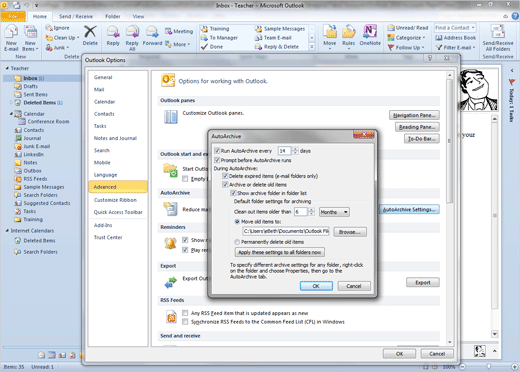Click Cancel in AutoArchive dialog
The image size is (520, 372).
pos(354,286)
